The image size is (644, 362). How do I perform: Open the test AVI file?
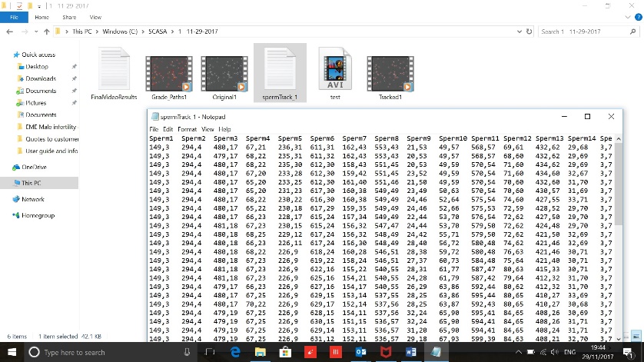tap(335, 74)
